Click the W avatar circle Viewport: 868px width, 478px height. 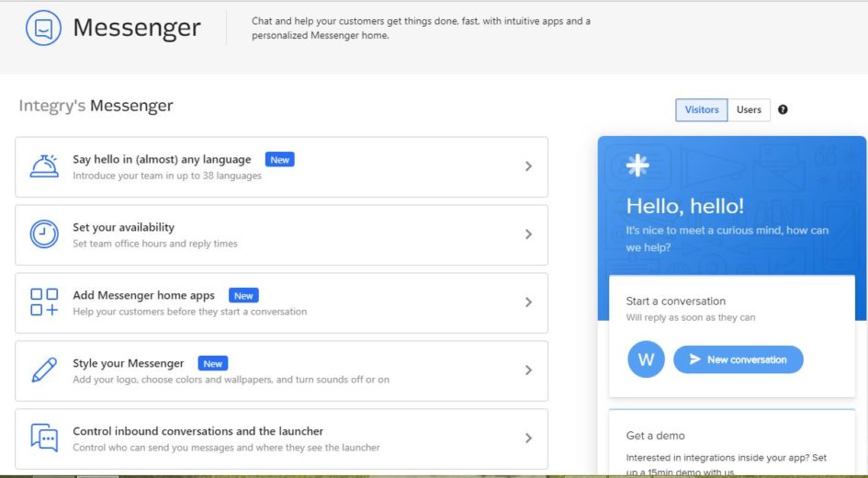646,359
